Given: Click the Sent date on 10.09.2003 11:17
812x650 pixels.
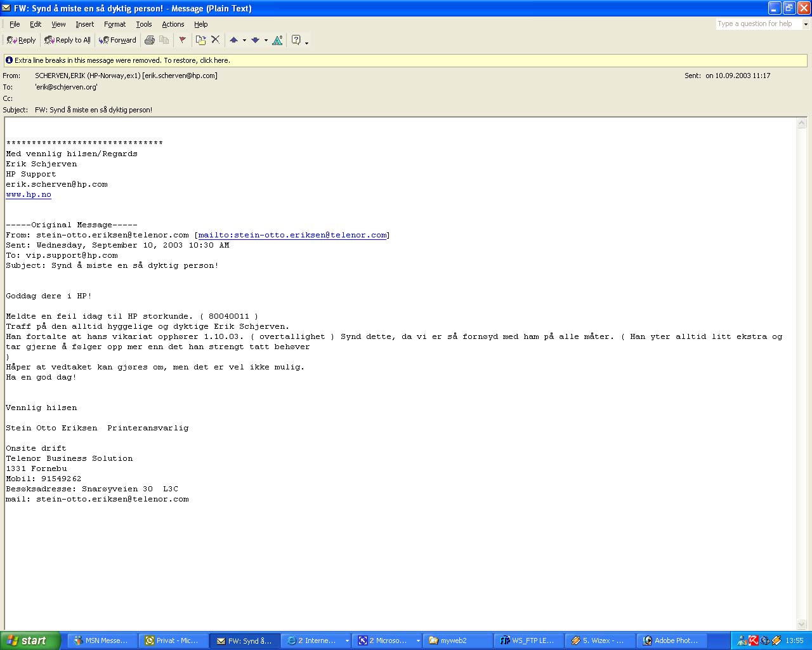Looking at the screenshot, I should (738, 76).
